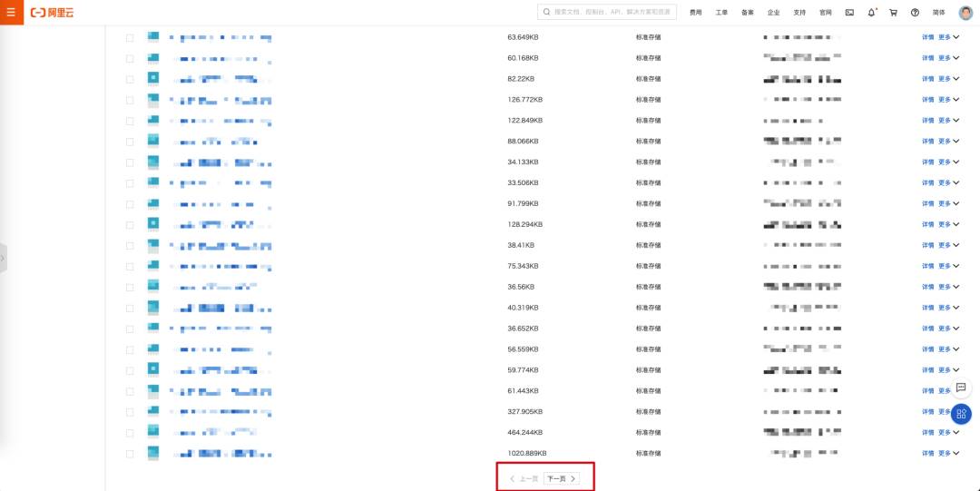Open 详情 for the 82.22KB file
This screenshot has width=980, height=491.
(x=928, y=79)
